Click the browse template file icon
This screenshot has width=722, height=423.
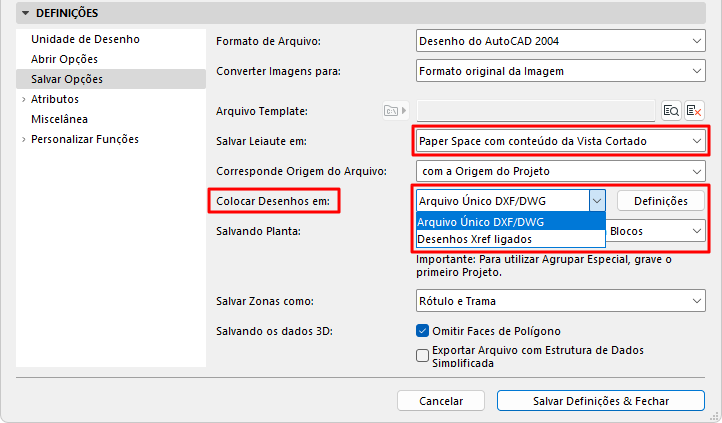pyautogui.click(x=671, y=111)
